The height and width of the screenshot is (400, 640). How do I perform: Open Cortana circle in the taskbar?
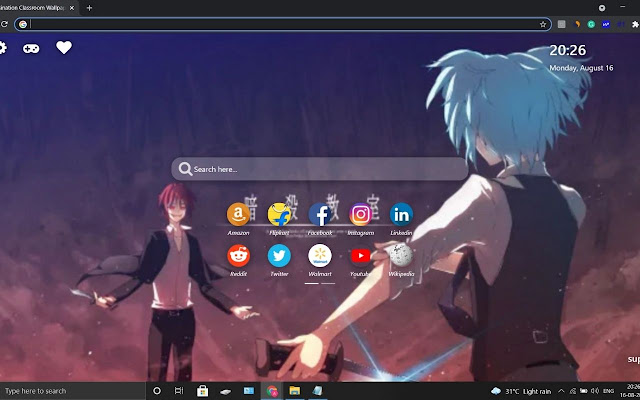click(x=157, y=391)
